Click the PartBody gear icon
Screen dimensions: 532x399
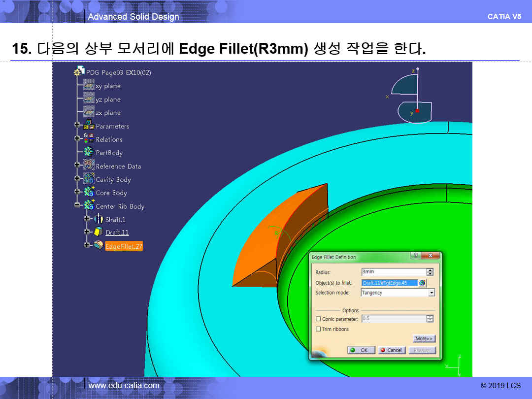[89, 152]
